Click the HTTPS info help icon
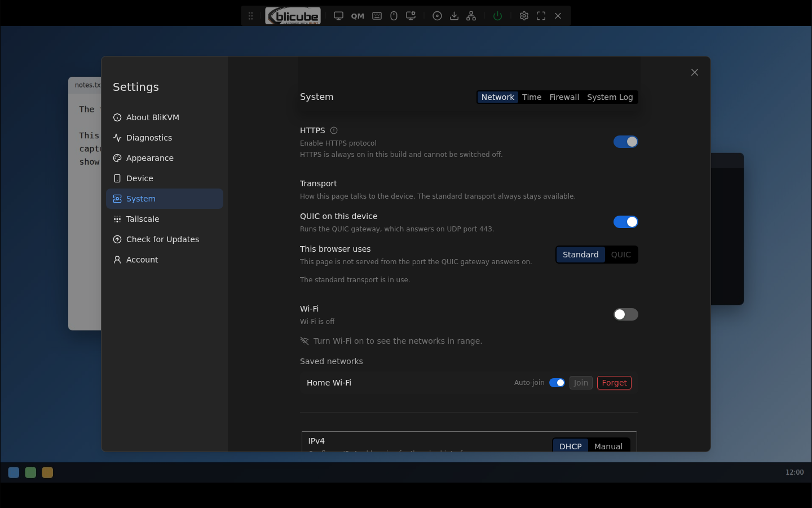This screenshot has width=812, height=508. pyautogui.click(x=334, y=130)
